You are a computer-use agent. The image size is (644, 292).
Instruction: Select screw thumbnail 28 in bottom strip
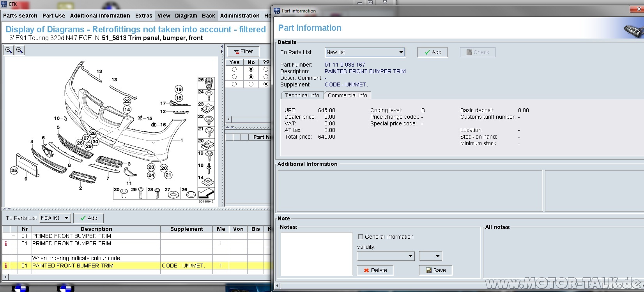pyautogui.click(x=156, y=193)
